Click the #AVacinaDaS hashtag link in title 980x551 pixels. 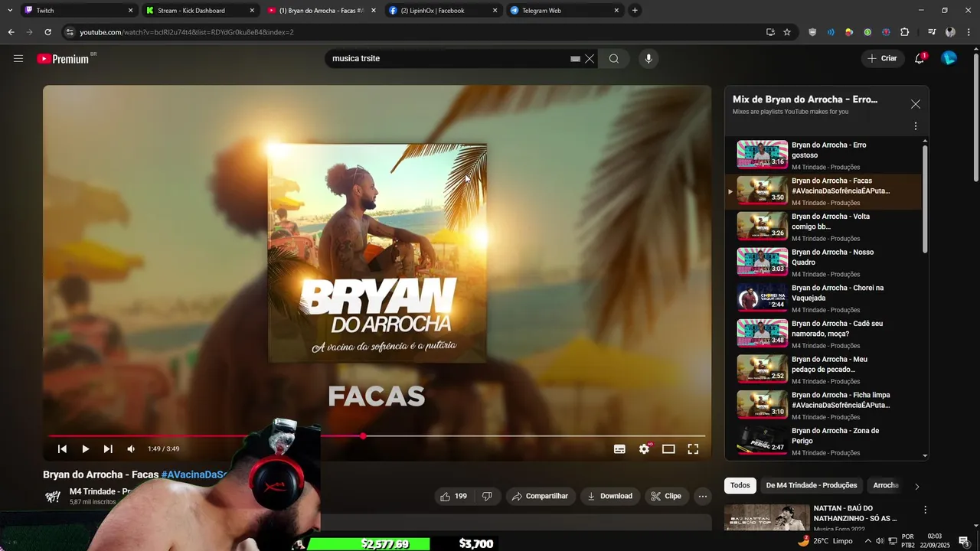[x=194, y=474]
